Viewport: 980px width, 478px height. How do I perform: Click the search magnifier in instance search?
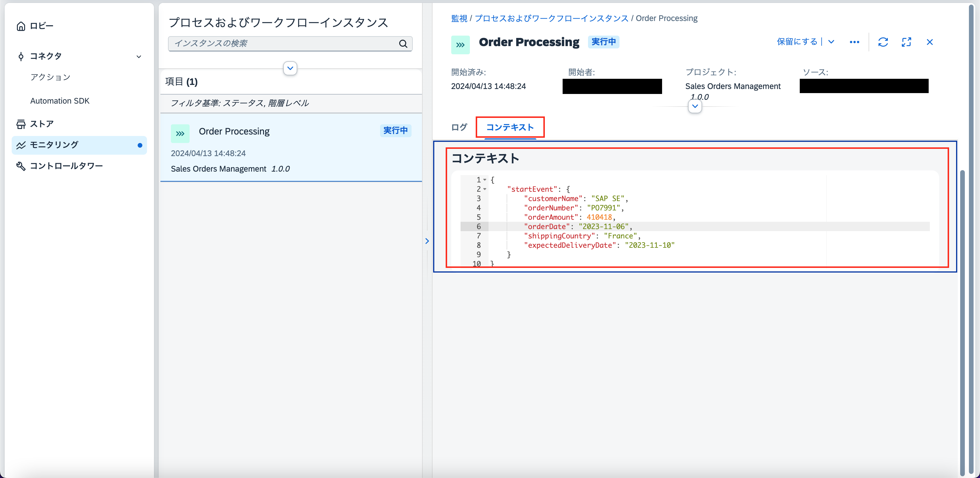pyautogui.click(x=403, y=43)
